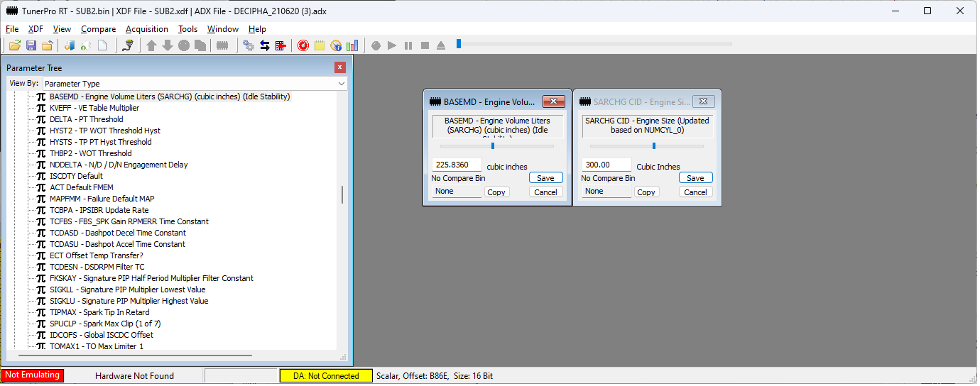Click the blue compare arrows toolbar icon
Screen dimensions: 980x386
coord(265,45)
